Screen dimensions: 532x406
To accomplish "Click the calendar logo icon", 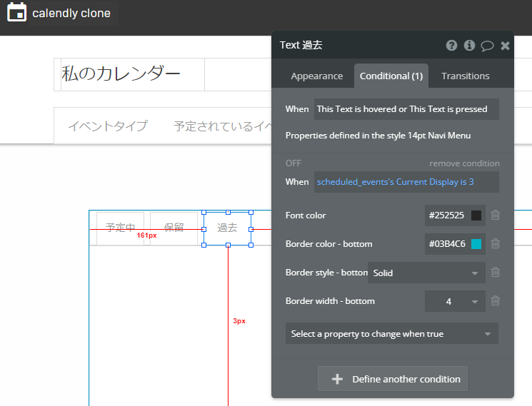I will tap(16, 12).
